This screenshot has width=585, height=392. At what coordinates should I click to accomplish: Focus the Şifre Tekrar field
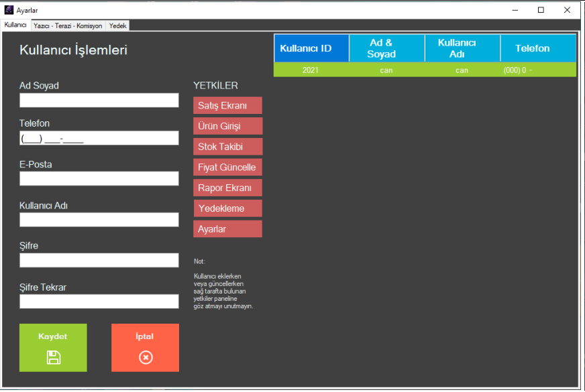(x=99, y=302)
